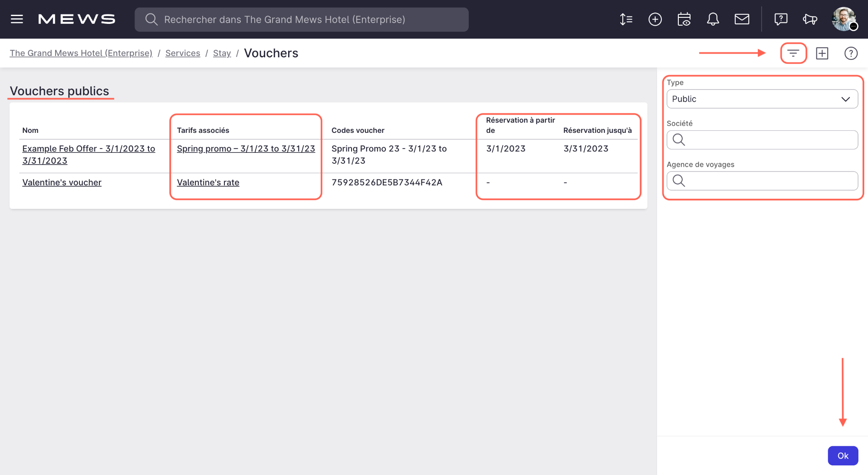Open the user profile avatar
Viewport: 868px width, 475px height.
[x=844, y=19]
